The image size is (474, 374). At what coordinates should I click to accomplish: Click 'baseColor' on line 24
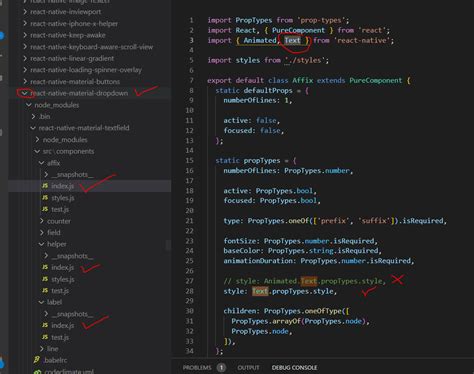pyautogui.click(x=242, y=250)
